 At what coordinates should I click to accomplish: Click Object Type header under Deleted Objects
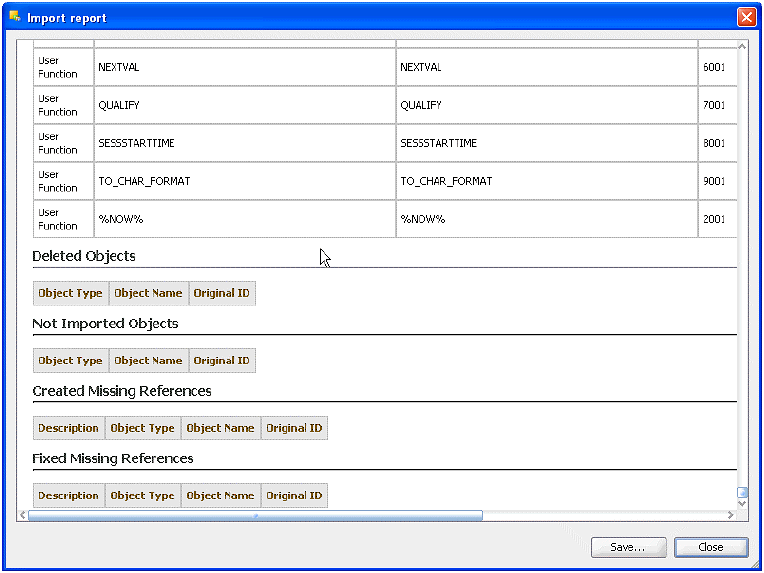(71, 293)
